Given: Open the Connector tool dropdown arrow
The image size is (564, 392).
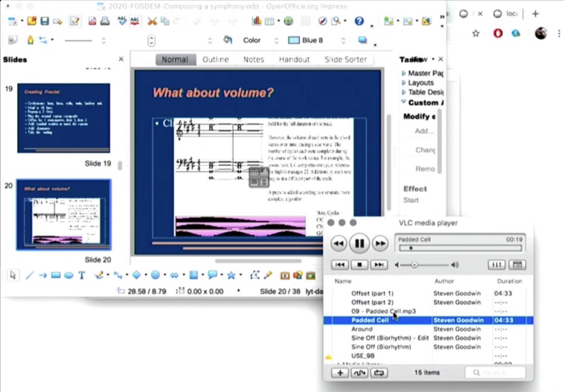Looking at the screenshot, I should [x=127, y=276].
